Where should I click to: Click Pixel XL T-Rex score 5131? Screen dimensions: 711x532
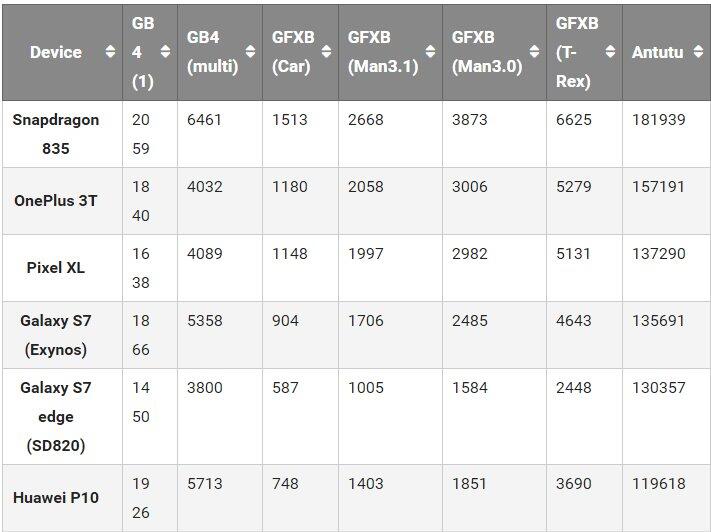[x=574, y=254]
